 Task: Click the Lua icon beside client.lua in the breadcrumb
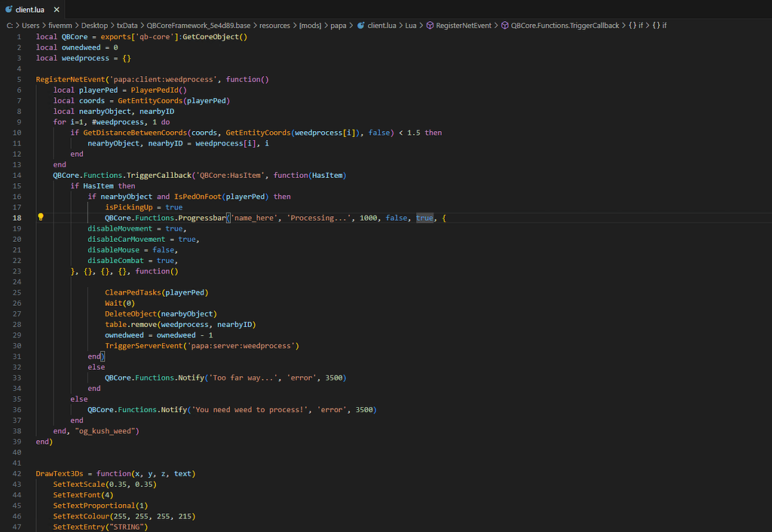pyautogui.click(x=361, y=25)
